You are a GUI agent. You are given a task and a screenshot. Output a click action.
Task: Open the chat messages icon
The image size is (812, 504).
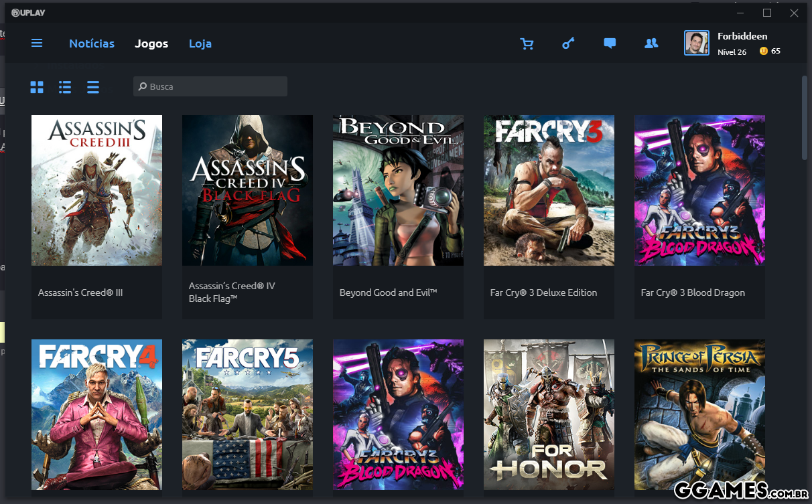tap(610, 44)
